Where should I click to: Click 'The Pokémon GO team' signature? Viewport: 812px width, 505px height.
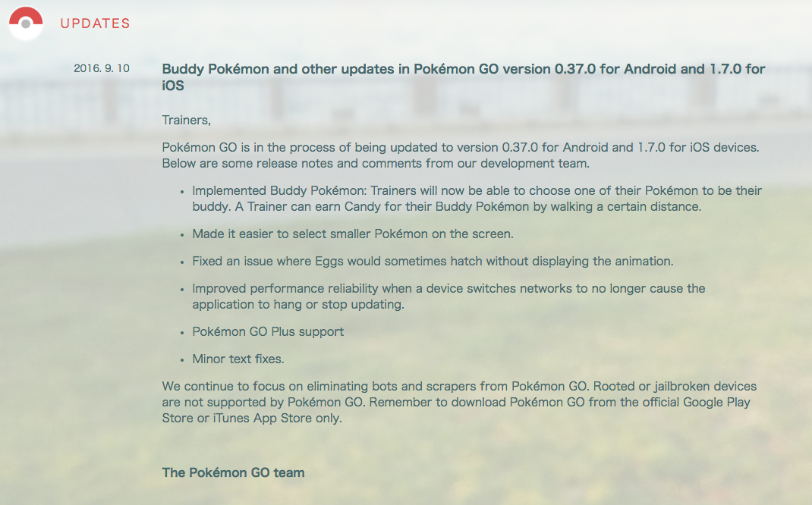tap(234, 472)
